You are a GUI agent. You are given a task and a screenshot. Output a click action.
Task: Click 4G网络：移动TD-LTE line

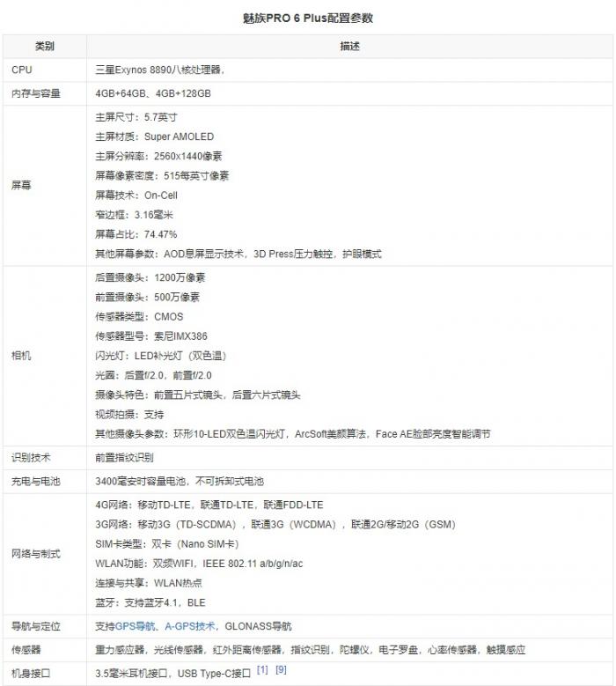tap(209, 505)
